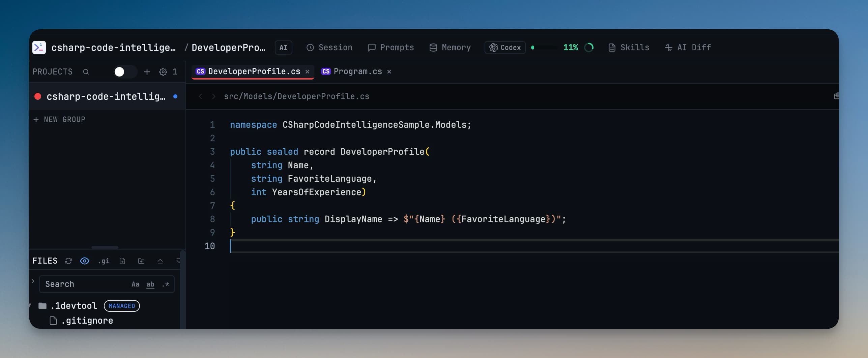
Task: Open the AI Diff view
Action: click(x=688, y=48)
